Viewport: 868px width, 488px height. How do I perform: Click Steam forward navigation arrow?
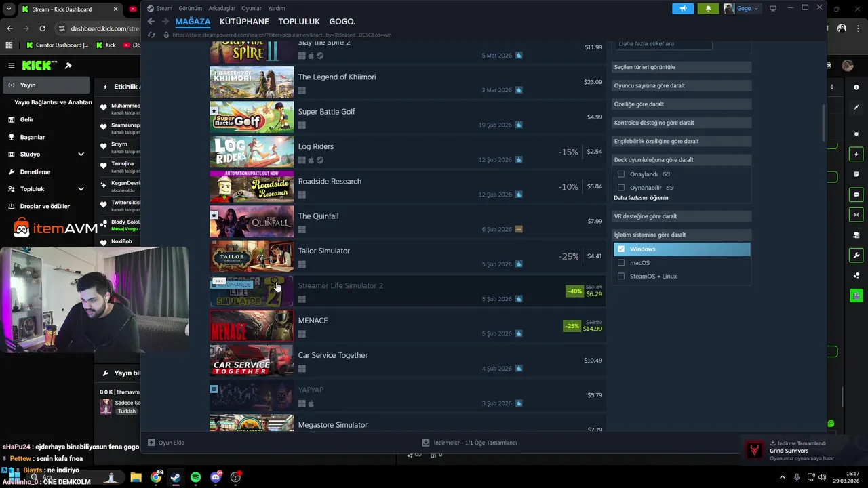pyautogui.click(x=165, y=22)
